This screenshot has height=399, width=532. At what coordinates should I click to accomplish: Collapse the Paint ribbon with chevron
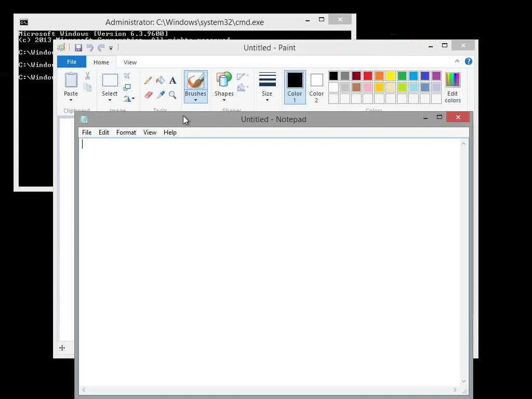coord(457,61)
